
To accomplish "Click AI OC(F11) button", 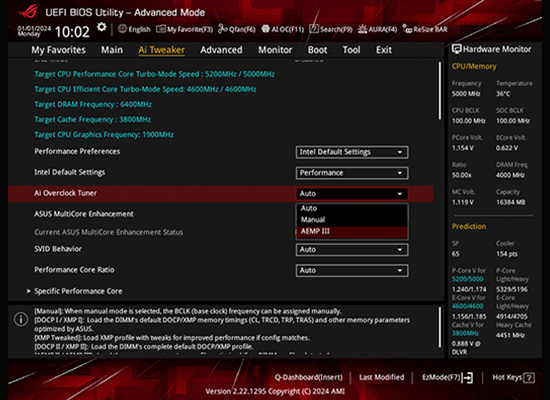I will [x=283, y=29].
